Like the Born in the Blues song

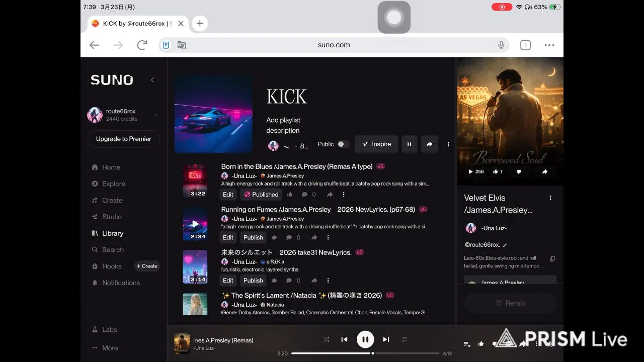tap(290, 195)
